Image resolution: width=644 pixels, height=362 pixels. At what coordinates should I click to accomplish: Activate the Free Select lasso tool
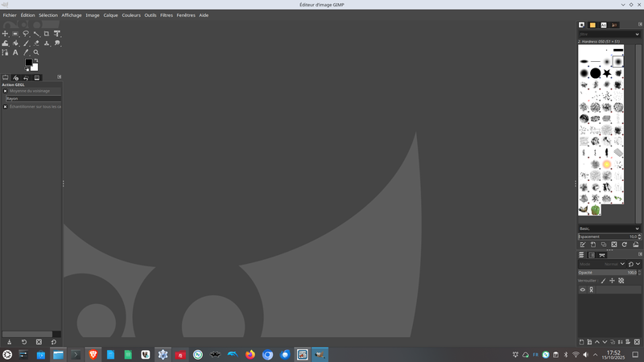[26, 34]
